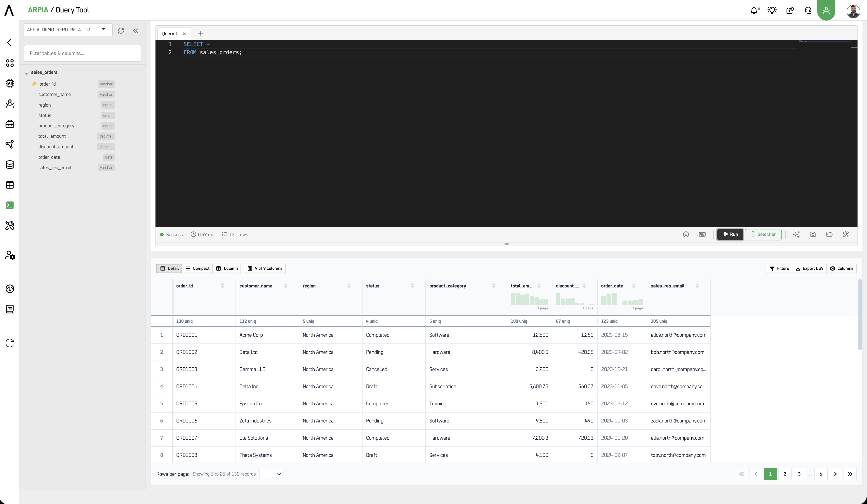The width and height of the screenshot is (867, 504).
Task: Click the AI sparkle assist icon
Action: coord(796,234)
